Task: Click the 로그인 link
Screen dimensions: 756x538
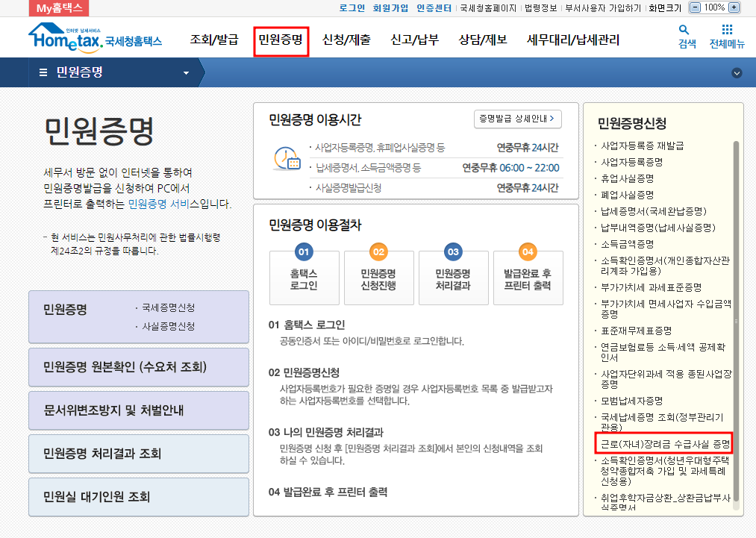Action: point(352,8)
